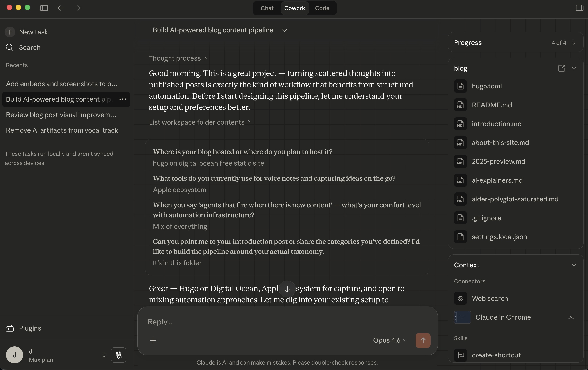Toggle the left sidebar panel

click(44, 8)
